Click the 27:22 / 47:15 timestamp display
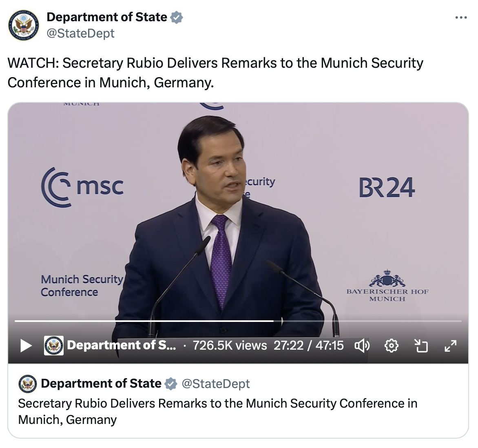The image size is (478, 448). tap(308, 346)
